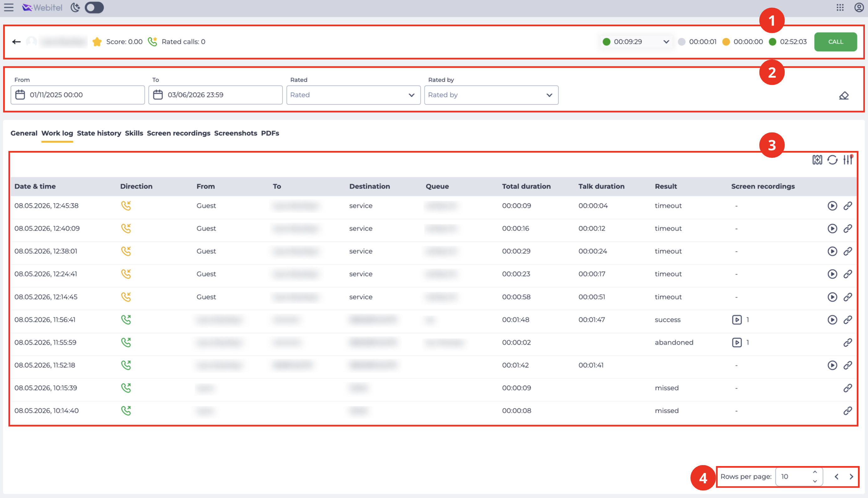This screenshot has width=868, height=498.
Task: Click the Result column header
Action: click(666, 186)
